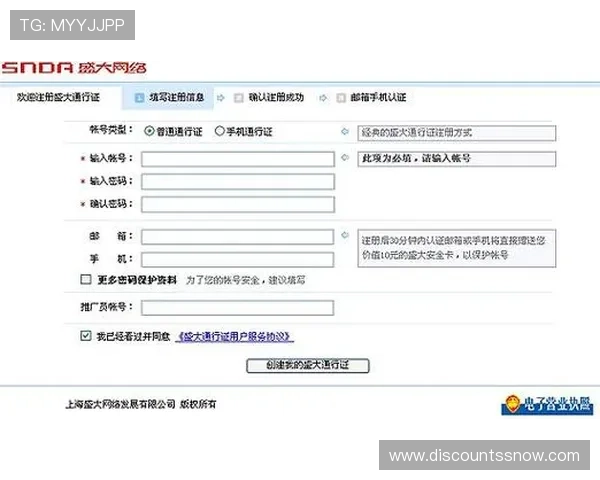Focus the 输入密码 input field

tap(238, 182)
